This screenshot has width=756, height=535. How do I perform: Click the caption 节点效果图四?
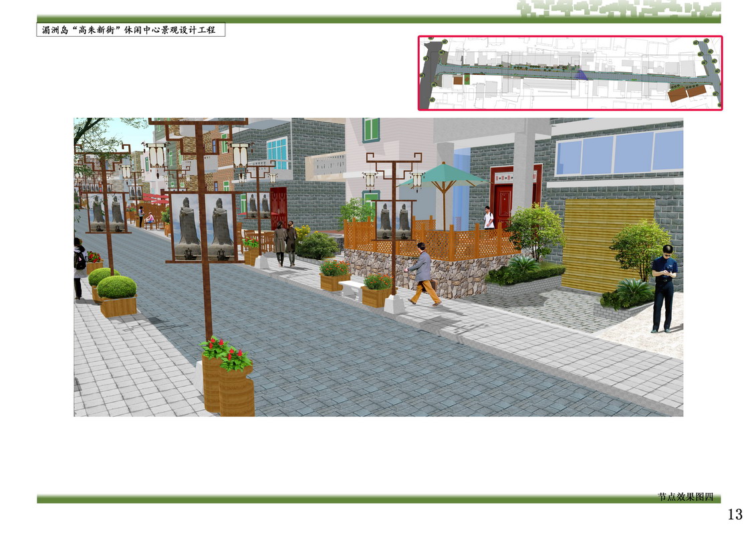tap(685, 496)
